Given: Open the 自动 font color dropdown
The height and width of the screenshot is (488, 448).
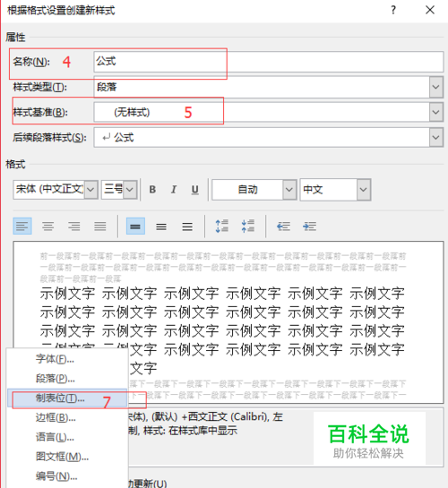Looking at the screenshot, I should (289, 189).
